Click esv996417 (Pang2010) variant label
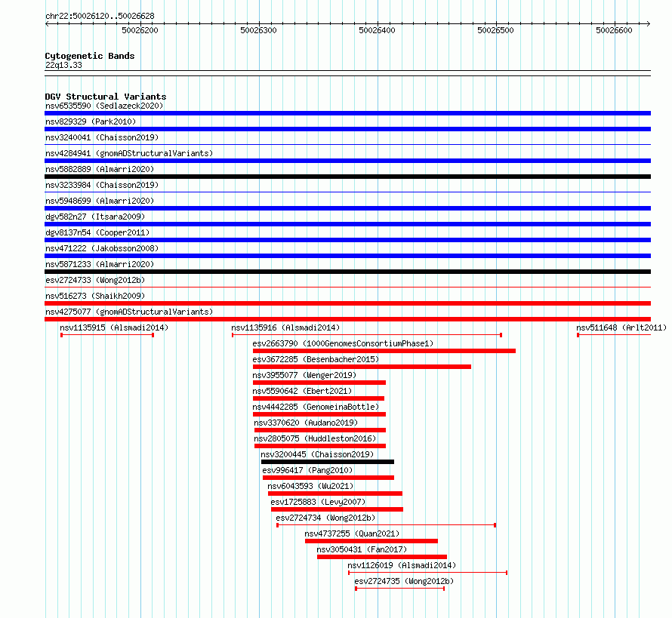The height and width of the screenshot is (618, 672). (x=308, y=470)
